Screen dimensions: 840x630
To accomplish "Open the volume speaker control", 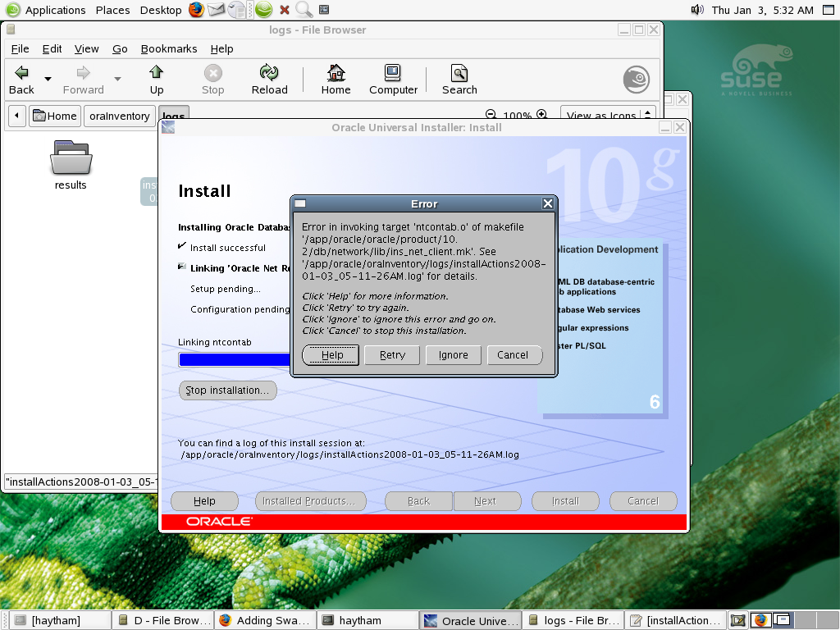I will tap(697, 10).
